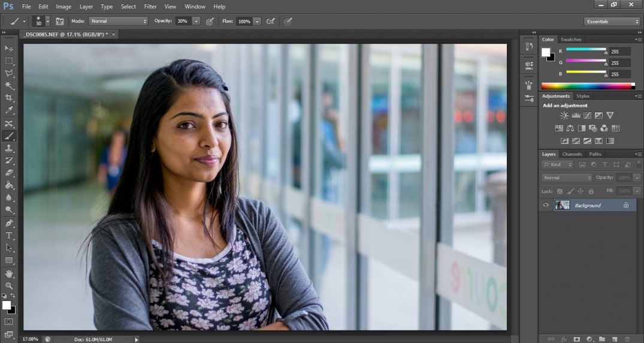The width and height of the screenshot is (644, 343).
Task: Select the Path Selection tool
Action: pos(8,248)
